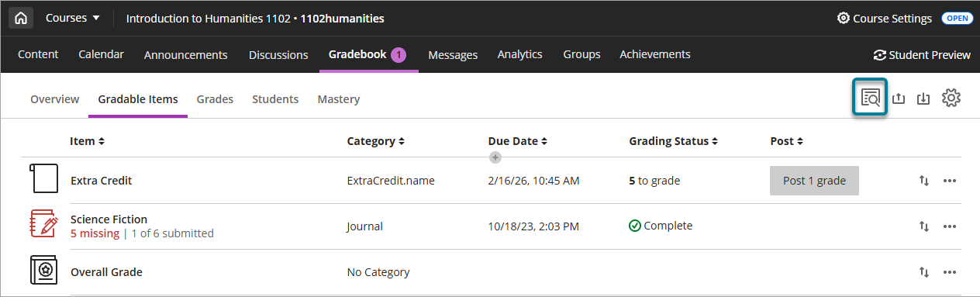Sort by Category column
Viewport: 980px width, 297px height.
pos(375,141)
